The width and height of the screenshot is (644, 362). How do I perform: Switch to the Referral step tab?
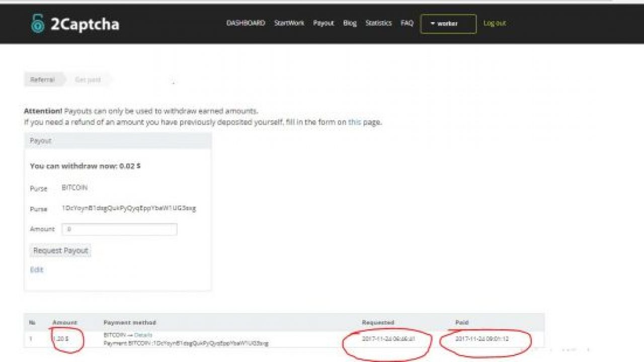click(43, 79)
